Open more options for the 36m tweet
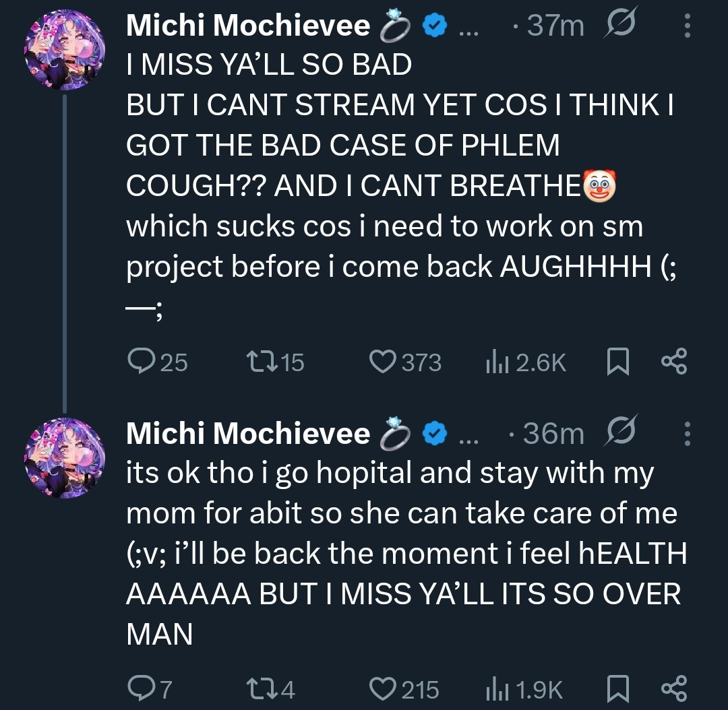728x710 pixels. pos(687,434)
